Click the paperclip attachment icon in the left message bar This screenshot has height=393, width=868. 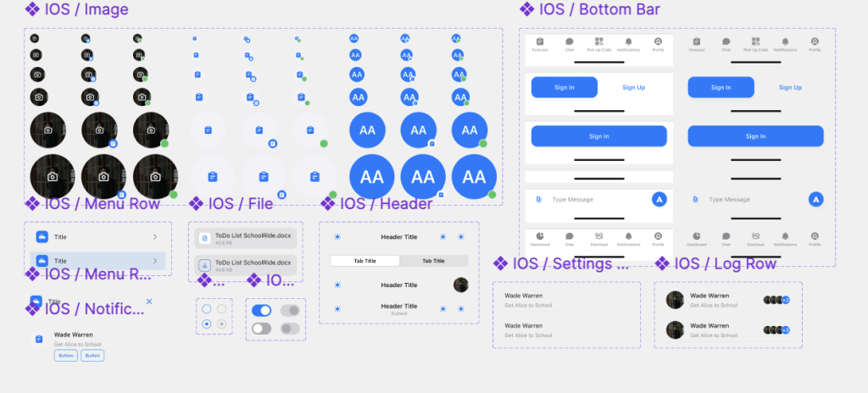click(x=537, y=199)
